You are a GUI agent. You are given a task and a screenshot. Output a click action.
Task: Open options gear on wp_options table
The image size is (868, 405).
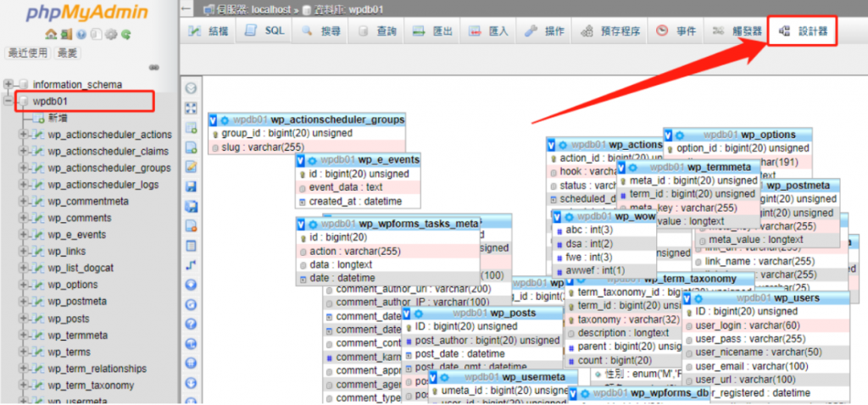point(680,135)
